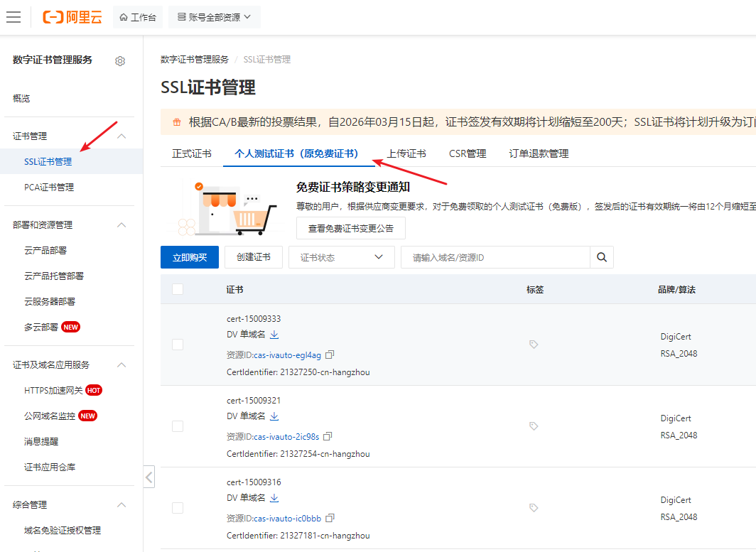Expand the 账号全部资源 dropdown
The image size is (756, 552).
pyautogui.click(x=215, y=17)
